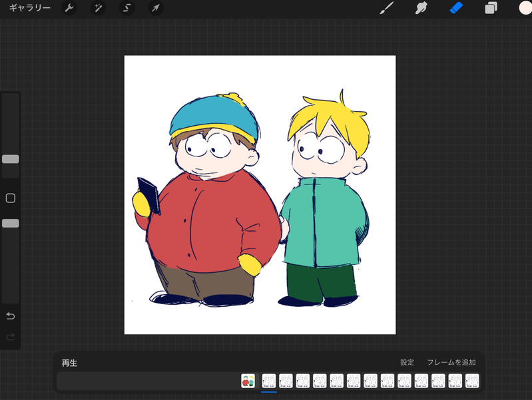Select the colored first frame thumbnail
532x400 pixels.
[248, 381]
